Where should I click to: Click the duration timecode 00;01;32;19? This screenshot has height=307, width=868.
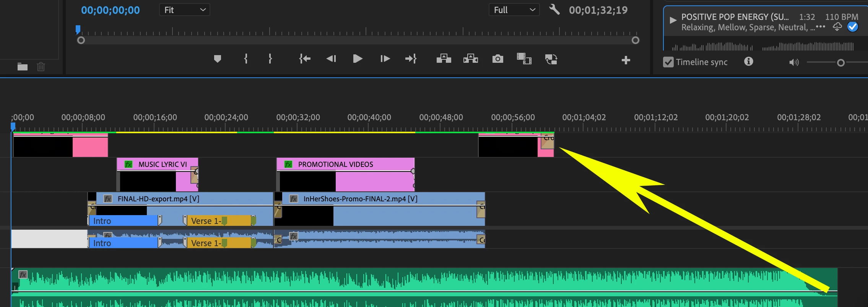pyautogui.click(x=598, y=10)
